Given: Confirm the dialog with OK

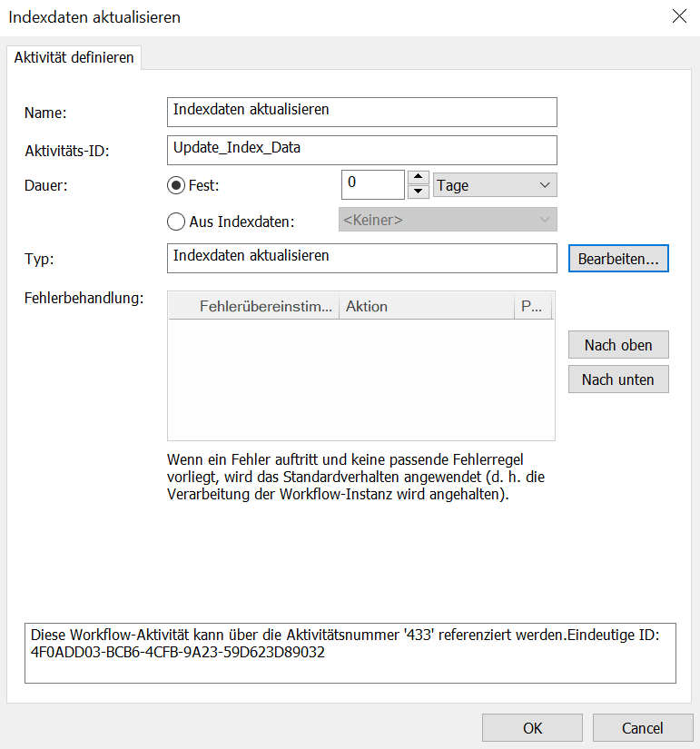Looking at the screenshot, I should pyautogui.click(x=532, y=727).
